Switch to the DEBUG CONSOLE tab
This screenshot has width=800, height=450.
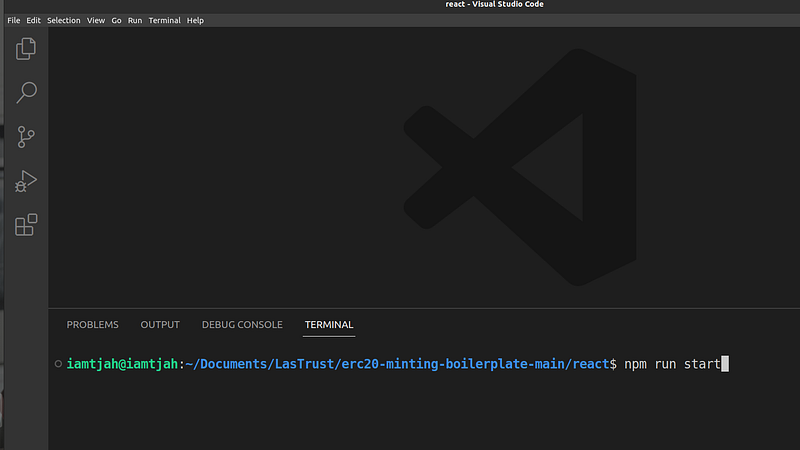[242, 325]
